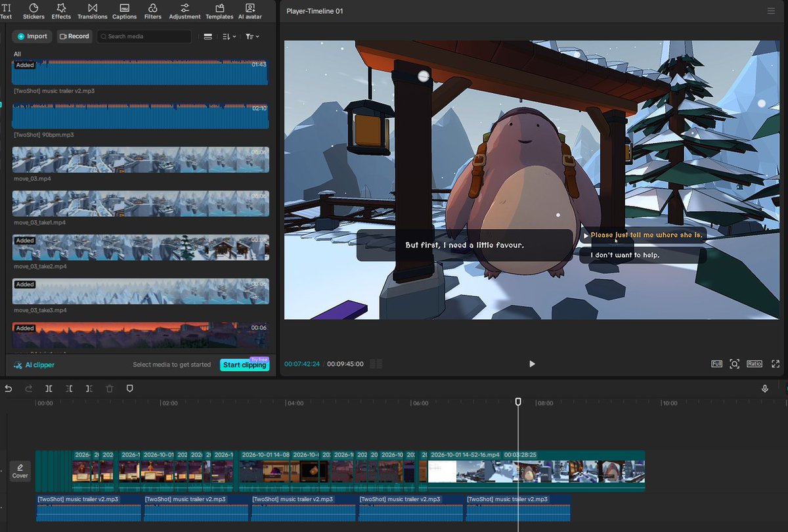Delete right of playhead icon

(x=89, y=389)
